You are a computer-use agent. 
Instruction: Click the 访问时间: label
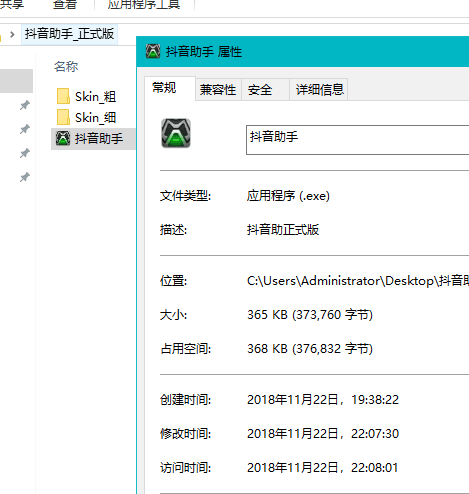185,468
